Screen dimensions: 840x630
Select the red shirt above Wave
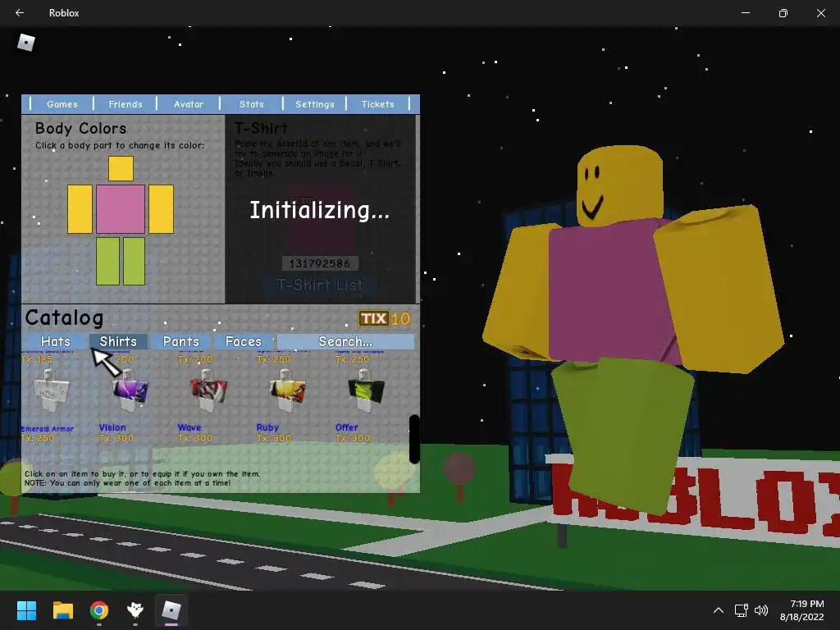click(208, 391)
